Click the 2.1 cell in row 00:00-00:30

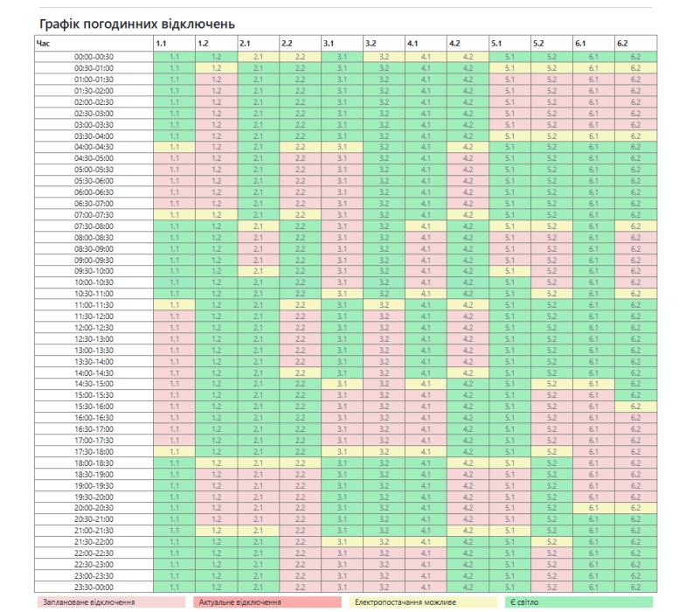(258, 56)
